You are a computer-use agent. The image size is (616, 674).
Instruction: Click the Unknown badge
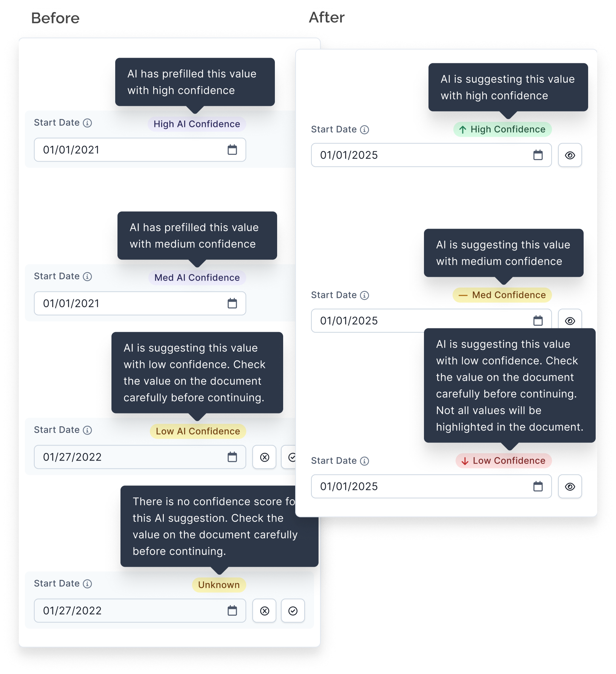[x=218, y=585]
